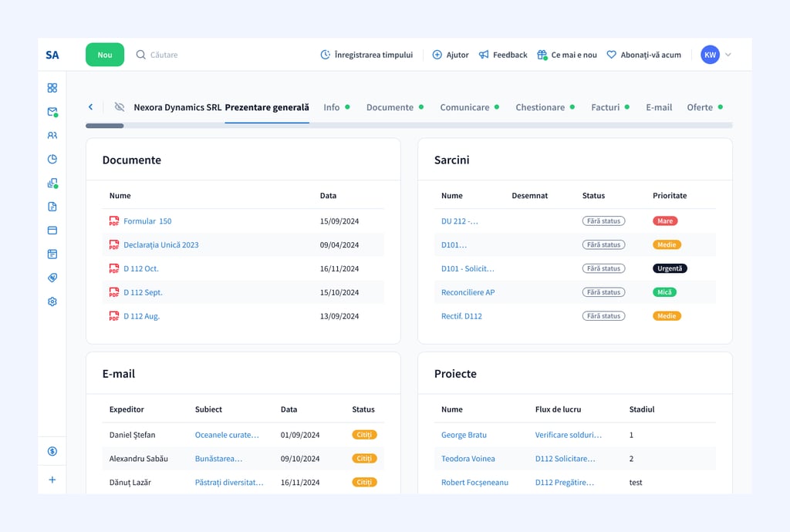Screen dimensions: 790x532
Task: Open the price tag sidebar icon
Action: 52,278
